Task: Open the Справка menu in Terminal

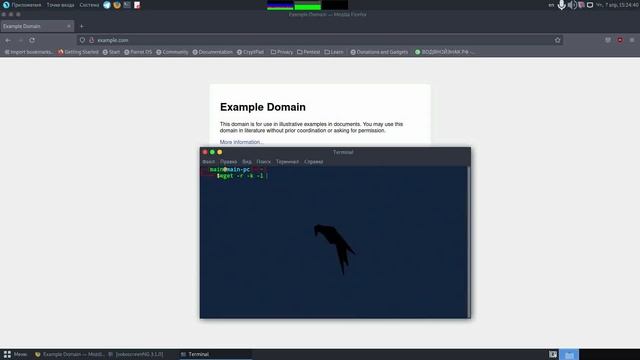Action: (313, 162)
